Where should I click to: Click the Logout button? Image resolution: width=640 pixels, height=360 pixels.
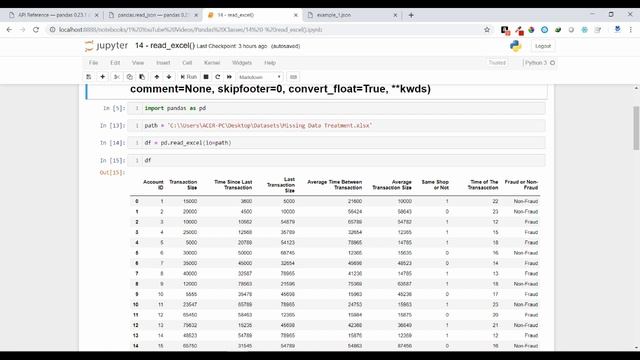point(543,46)
